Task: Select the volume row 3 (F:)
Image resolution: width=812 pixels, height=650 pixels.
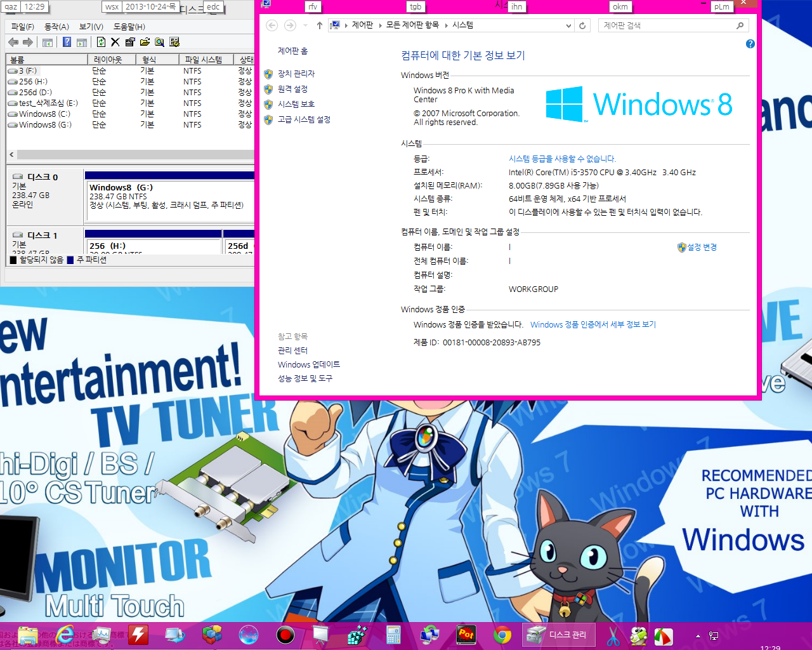Action: (x=131, y=71)
